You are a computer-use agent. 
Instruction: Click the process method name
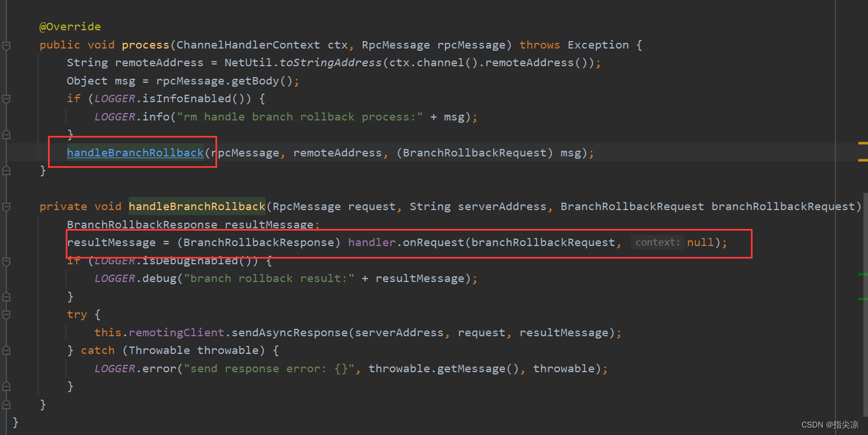click(x=146, y=45)
